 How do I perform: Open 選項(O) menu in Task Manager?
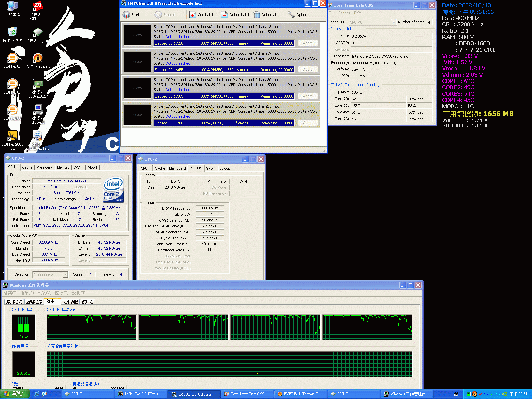coord(27,293)
